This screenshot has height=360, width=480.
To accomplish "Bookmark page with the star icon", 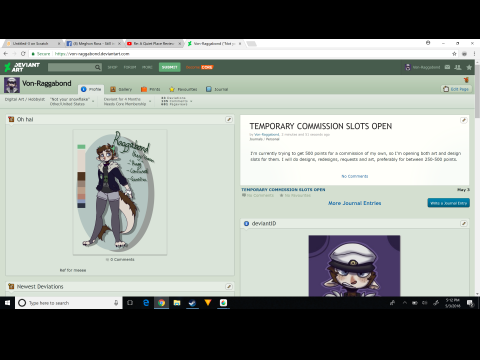I will pos(454,54).
